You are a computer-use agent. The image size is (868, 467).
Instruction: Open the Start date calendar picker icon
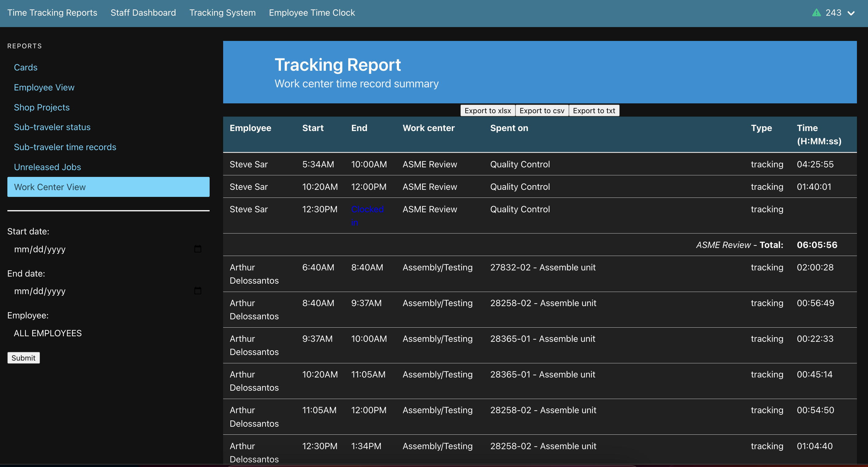coord(198,249)
